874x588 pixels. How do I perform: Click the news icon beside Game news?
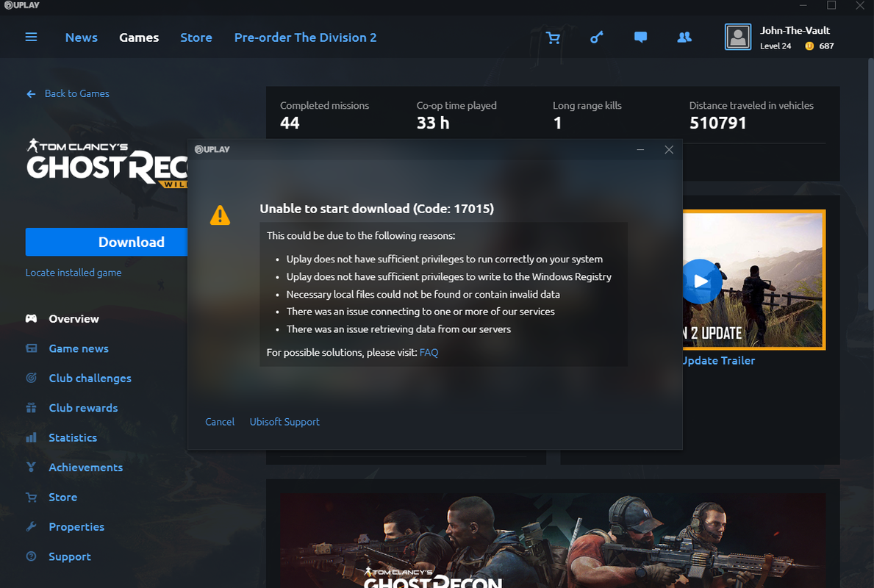coord(31,348)
